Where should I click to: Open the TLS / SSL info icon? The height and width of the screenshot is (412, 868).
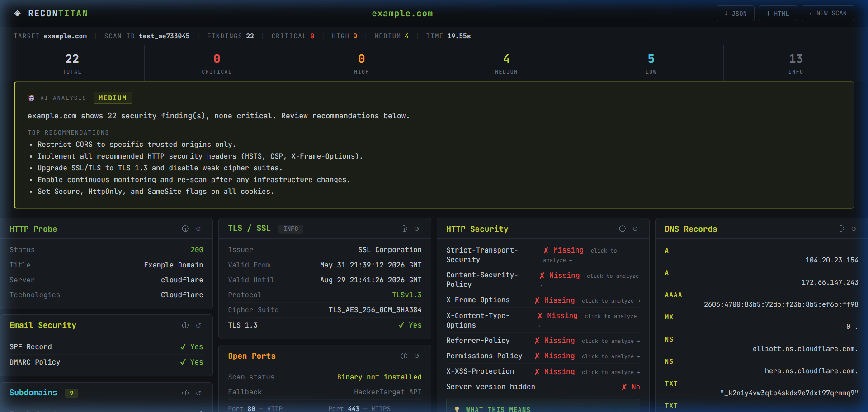(x=404, y=229)
